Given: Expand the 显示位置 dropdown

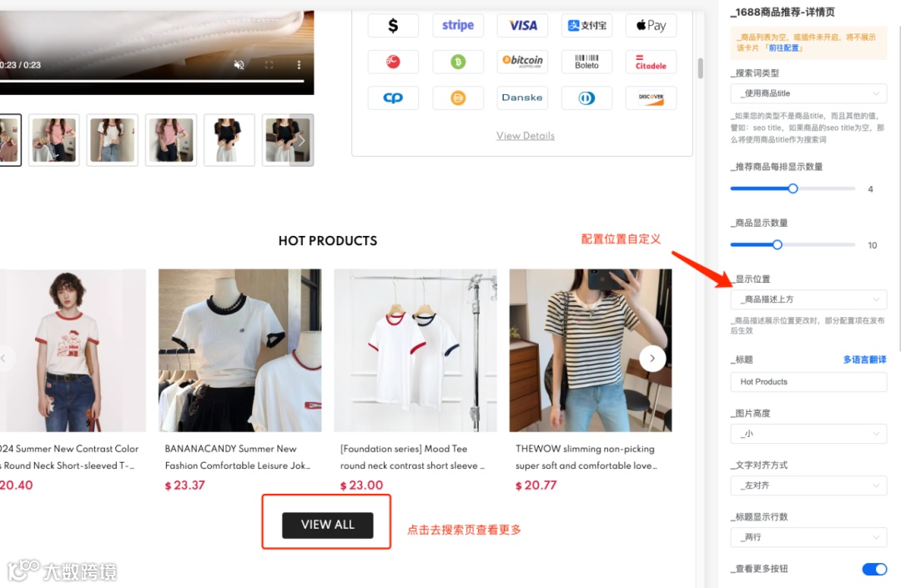Looking at the screenshot, I should tap(808, 299).
